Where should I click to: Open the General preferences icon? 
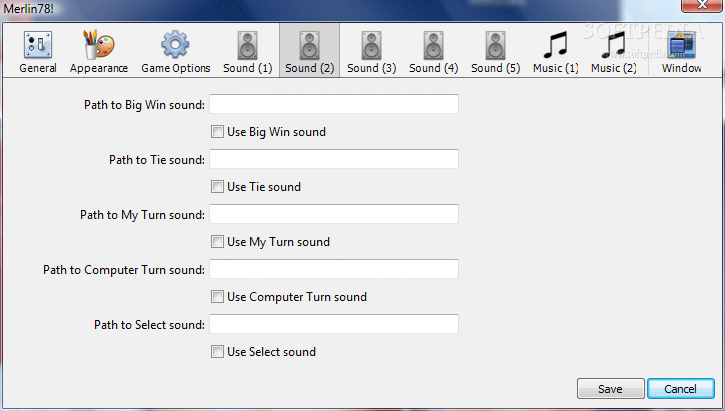38,45
